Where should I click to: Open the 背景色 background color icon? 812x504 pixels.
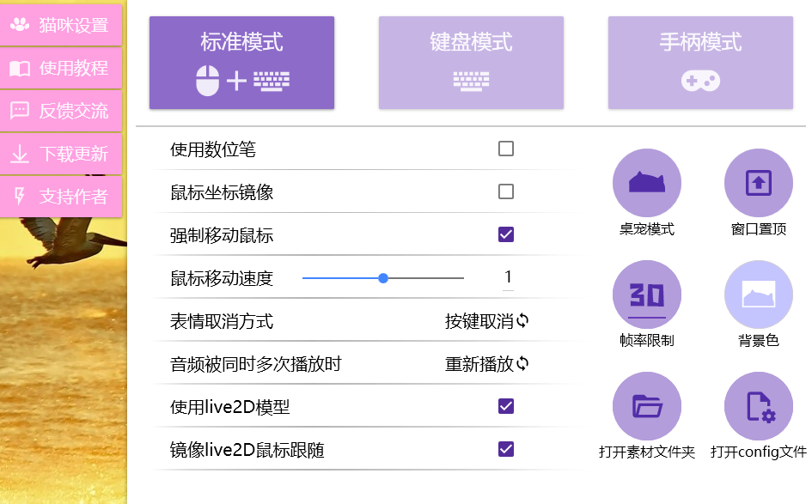click(758, 295)
